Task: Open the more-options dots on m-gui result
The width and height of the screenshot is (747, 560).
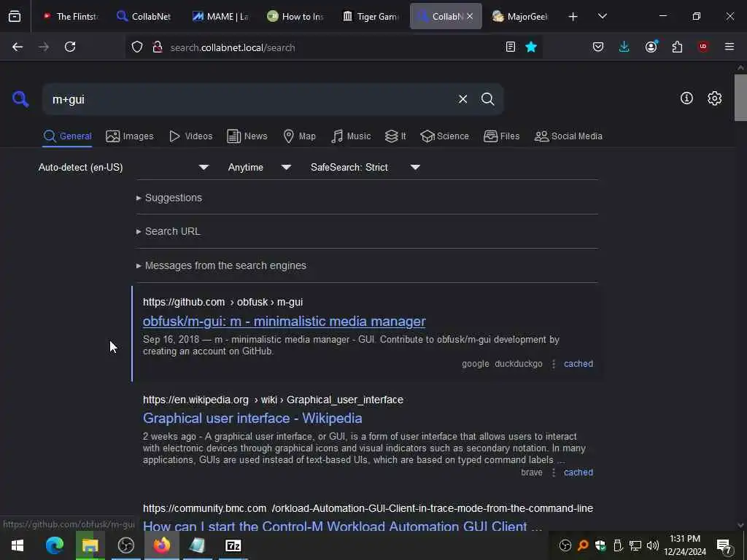Action: point(554,364)
